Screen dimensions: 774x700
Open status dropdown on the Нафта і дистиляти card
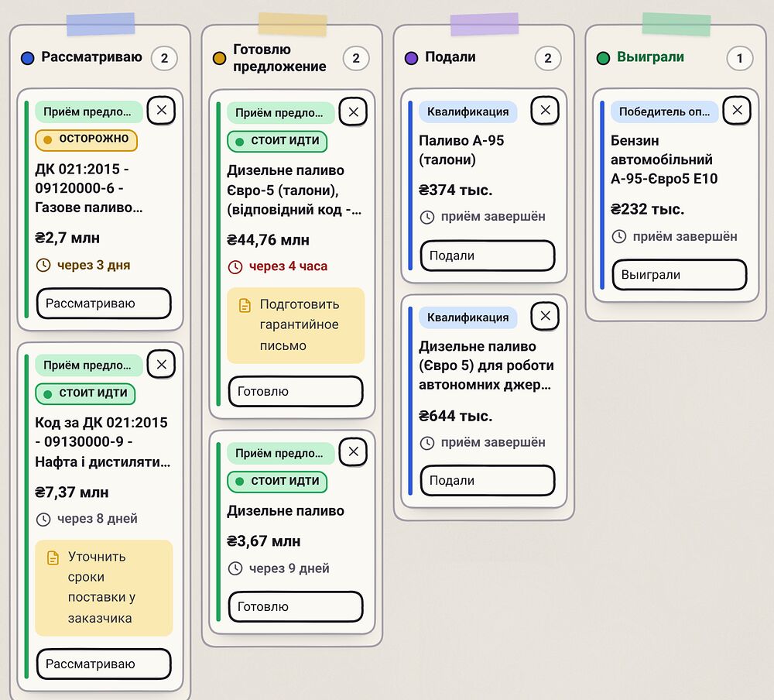[104, 664]
